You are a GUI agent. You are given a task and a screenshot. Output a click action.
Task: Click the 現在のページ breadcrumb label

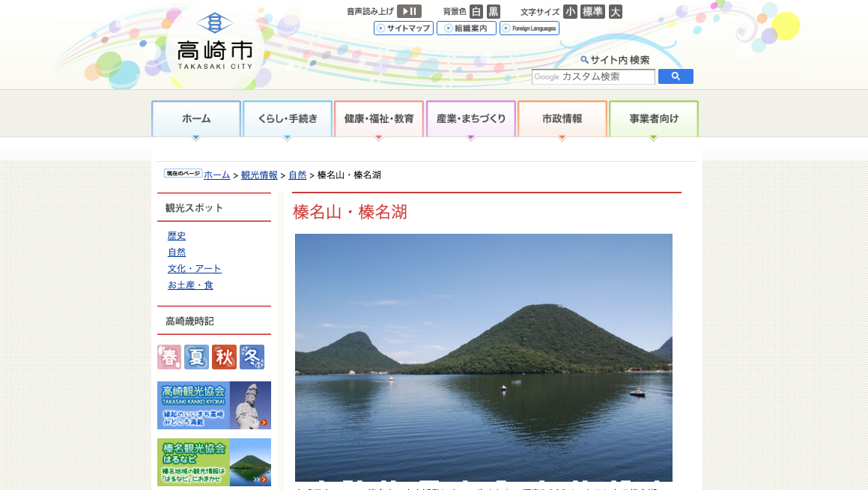[183, 173]
